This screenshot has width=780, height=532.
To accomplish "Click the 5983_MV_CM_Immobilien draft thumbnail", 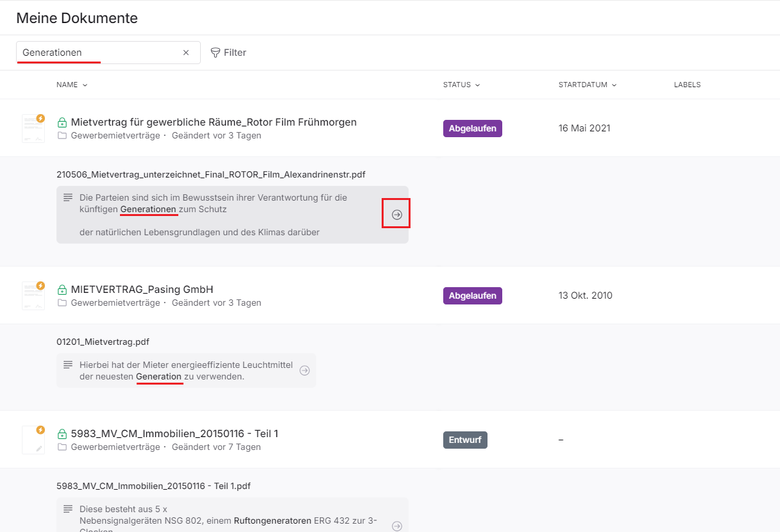I will [33, 440].
